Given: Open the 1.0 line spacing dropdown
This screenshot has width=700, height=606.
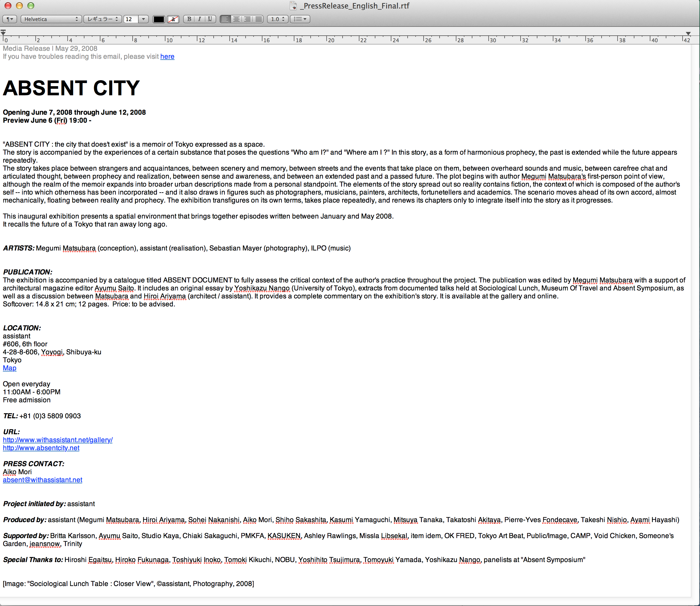Looking at the screenshot, I should [x=278, y=19].
